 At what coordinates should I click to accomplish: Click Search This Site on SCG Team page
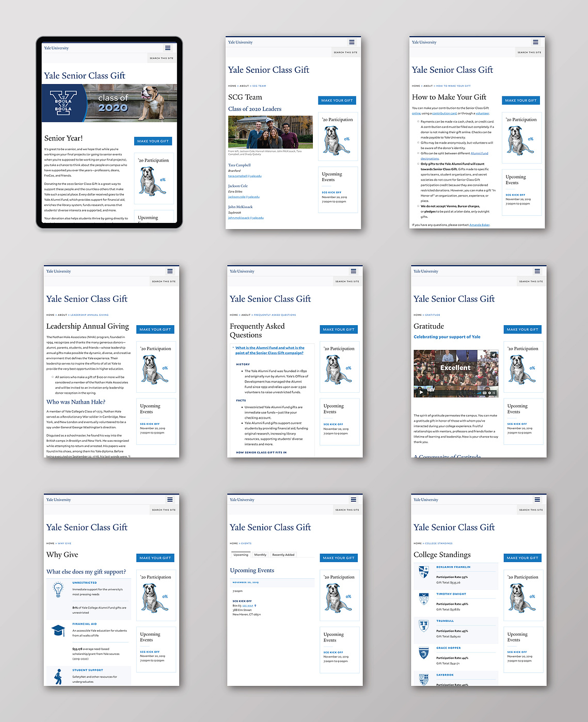pyautogui.click(x=345, y=52)
